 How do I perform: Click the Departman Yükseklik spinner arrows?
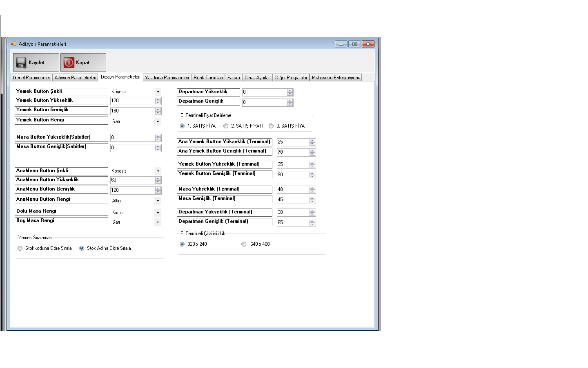(x=290, y=92)
